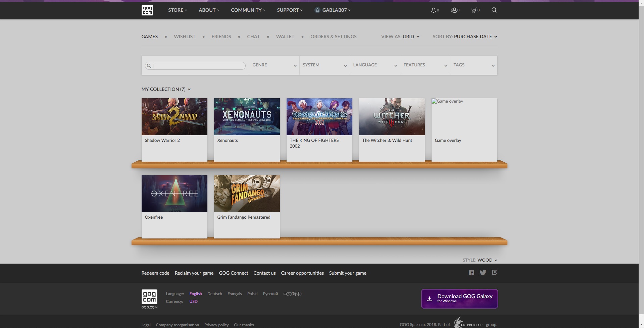The width and height of the screenshot is (644, 328).
Task: Expand MY COLLECTION (7) dropdown
Action: (x=166, y=89)
